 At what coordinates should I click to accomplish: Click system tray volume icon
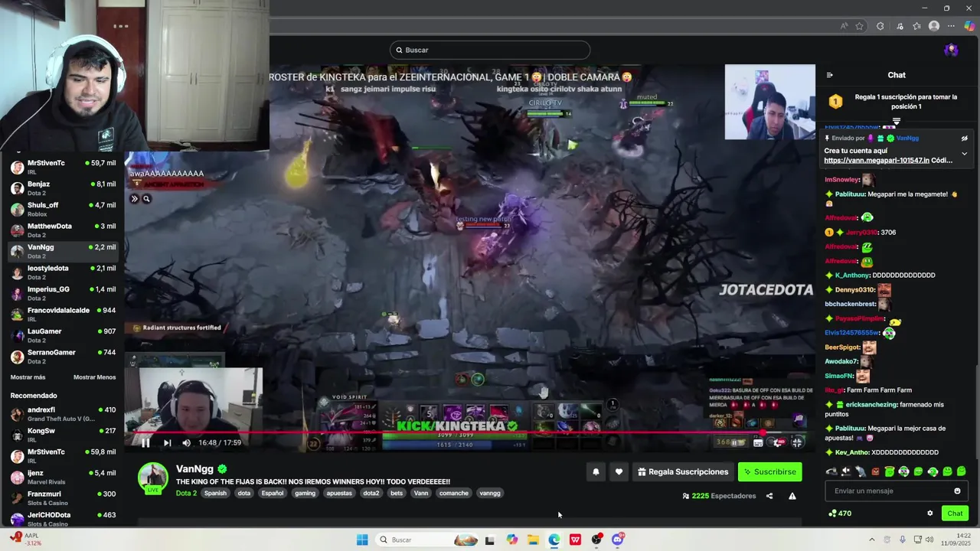pos(930,540)
